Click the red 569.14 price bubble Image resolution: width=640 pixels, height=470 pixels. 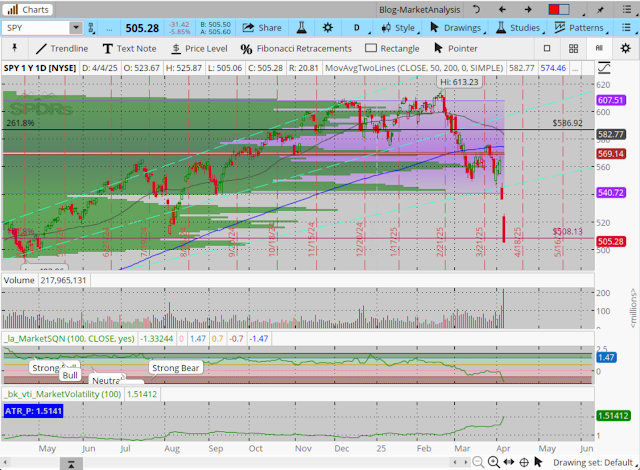[611, 154]
